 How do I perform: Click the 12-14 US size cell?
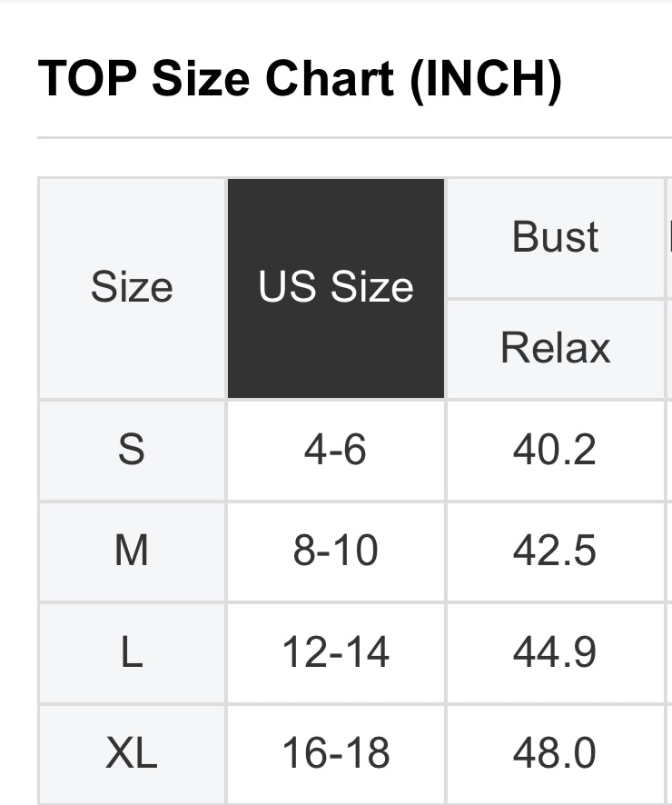336,653
